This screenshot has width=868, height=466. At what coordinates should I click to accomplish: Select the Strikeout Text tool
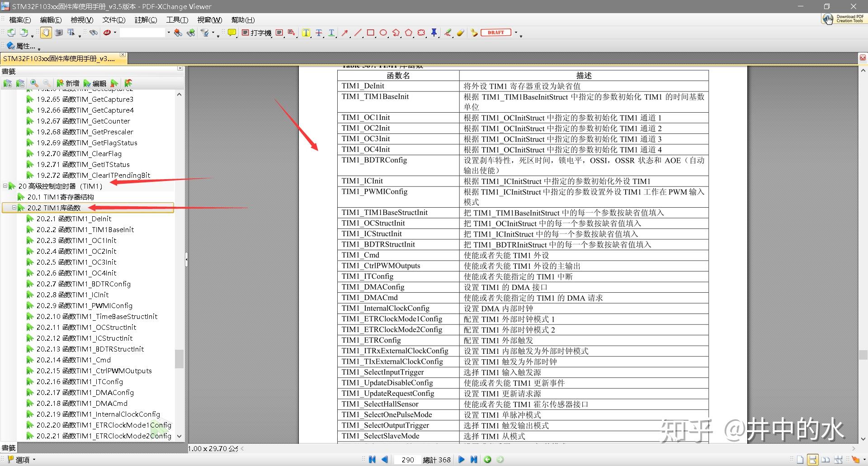[x=319, y=33]
